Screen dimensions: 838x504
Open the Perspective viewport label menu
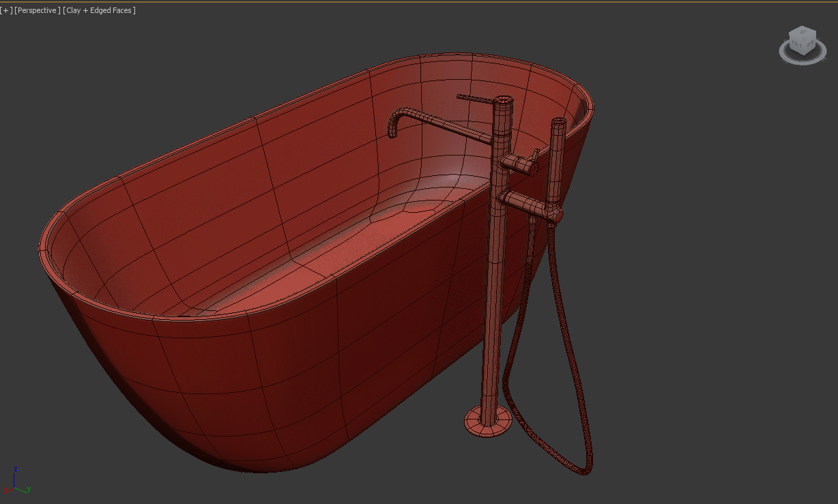click(37, 10)
